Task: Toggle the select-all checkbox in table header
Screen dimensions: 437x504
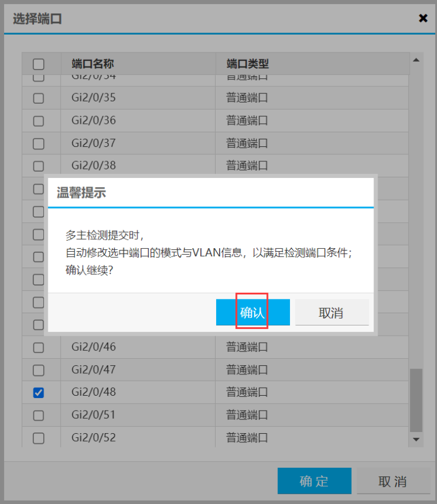Action: (38, 64)
